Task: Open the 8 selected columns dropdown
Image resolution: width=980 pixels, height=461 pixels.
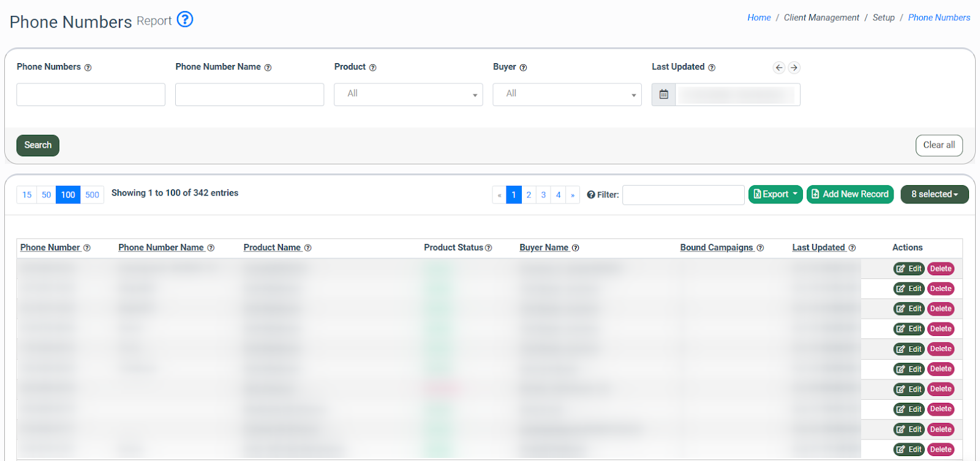Action: [934, 194]
